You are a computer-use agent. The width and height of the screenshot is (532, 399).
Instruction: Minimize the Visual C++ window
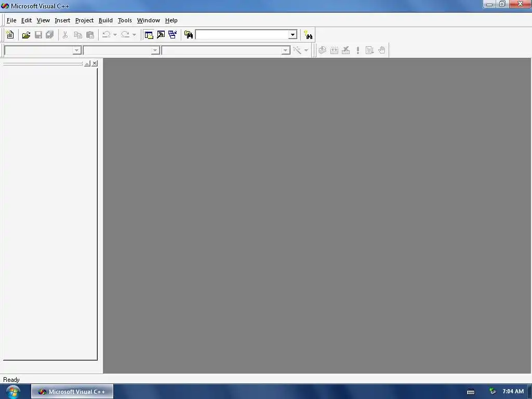coord(489,4)
